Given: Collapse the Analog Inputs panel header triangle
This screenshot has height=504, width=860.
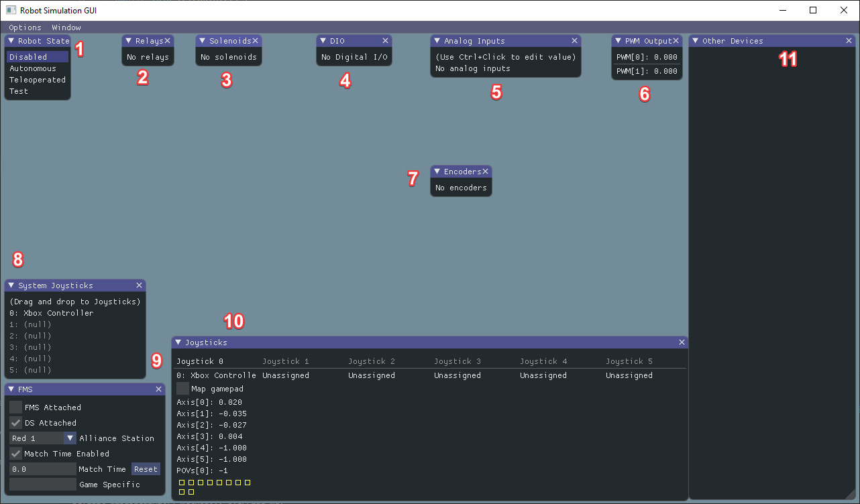Looking at the screenshot, I should [437, 40].
